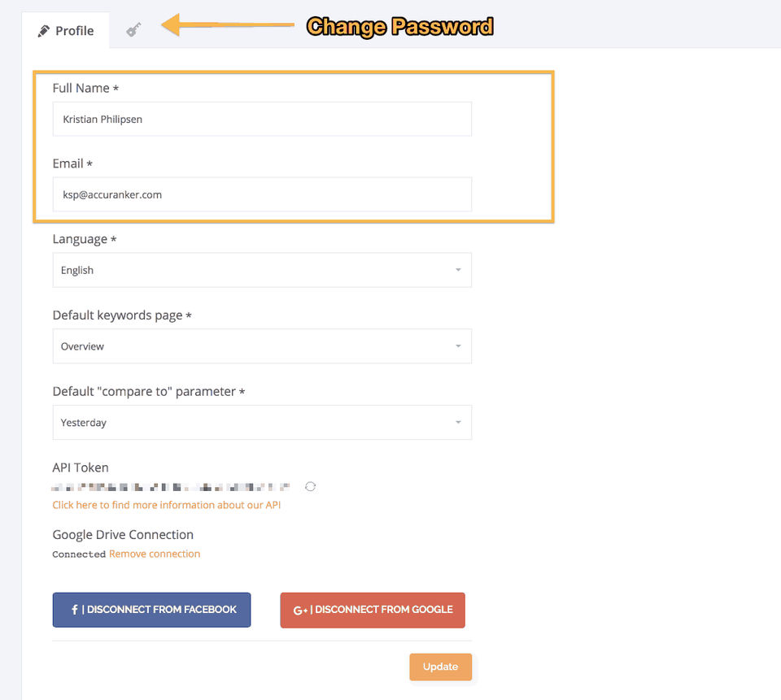The image size is (781, 700).
Task: Open the key icon password tab
Action: (133, 30)
